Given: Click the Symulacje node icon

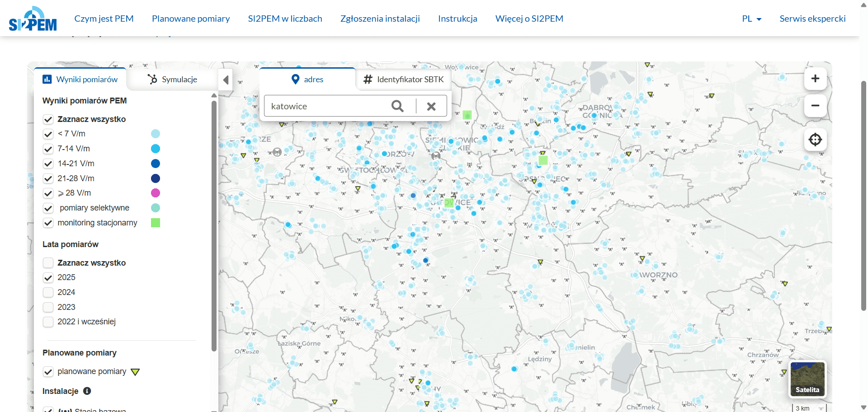Looking at the screenshot, I should click(x=152, y=79).
